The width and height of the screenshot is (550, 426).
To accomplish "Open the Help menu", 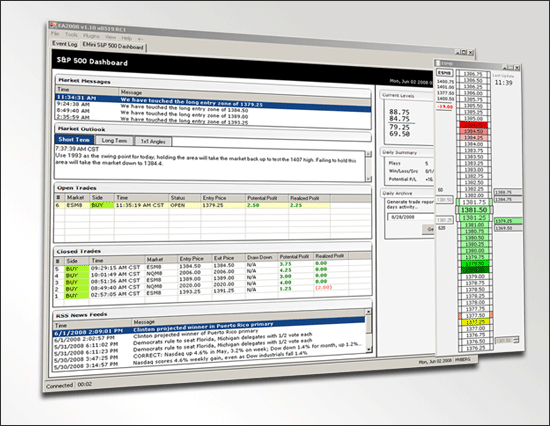I will pos(127,38).
